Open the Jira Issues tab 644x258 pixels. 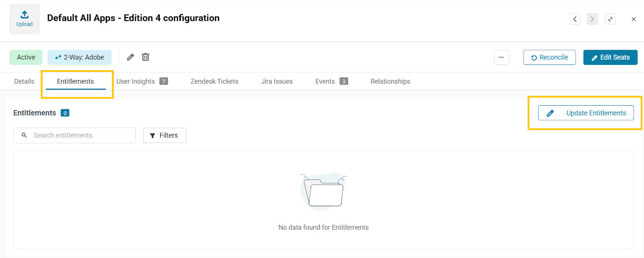277,81
